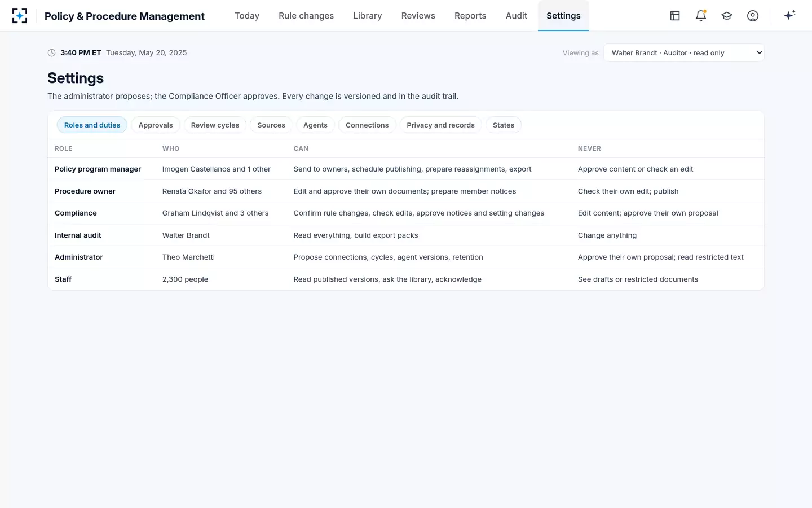Viewport: 812px width, 508px height.
Task: Click the Compliance role row
Action: click(406, 213)
